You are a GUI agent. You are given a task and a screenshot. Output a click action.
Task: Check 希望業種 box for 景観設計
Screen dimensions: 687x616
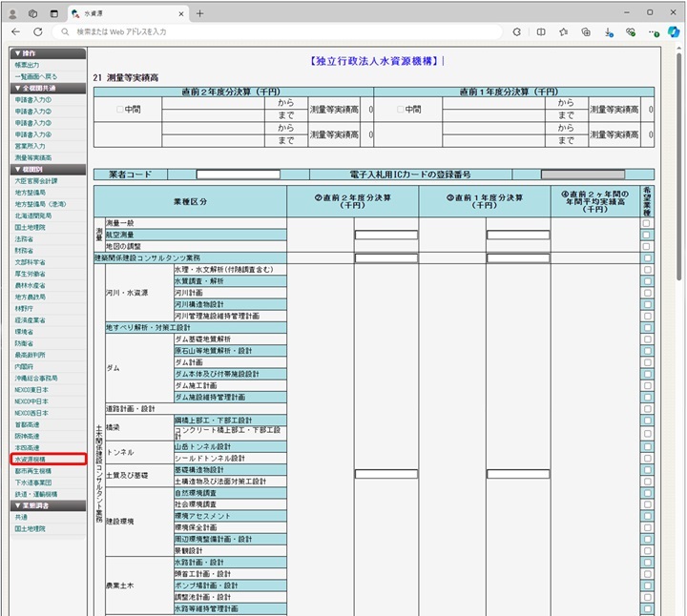coord(647,551)
